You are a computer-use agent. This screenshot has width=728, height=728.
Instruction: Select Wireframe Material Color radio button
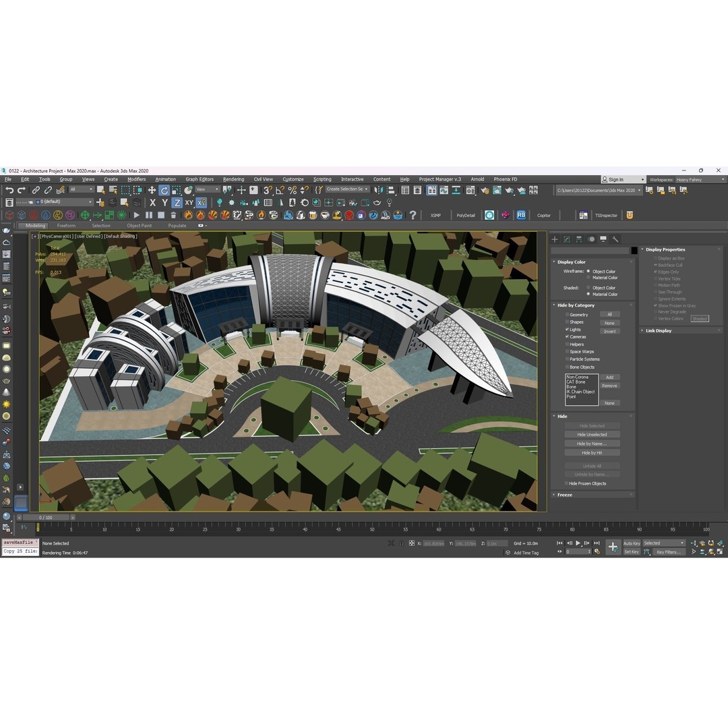tap(588, 277)
